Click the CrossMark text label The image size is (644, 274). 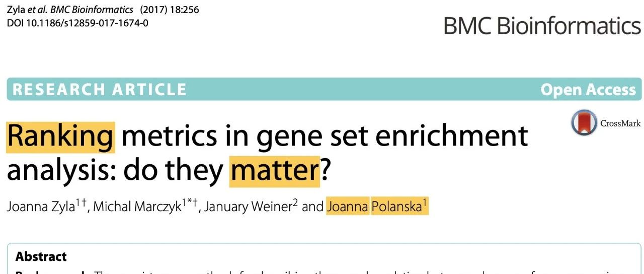point(620,123)
